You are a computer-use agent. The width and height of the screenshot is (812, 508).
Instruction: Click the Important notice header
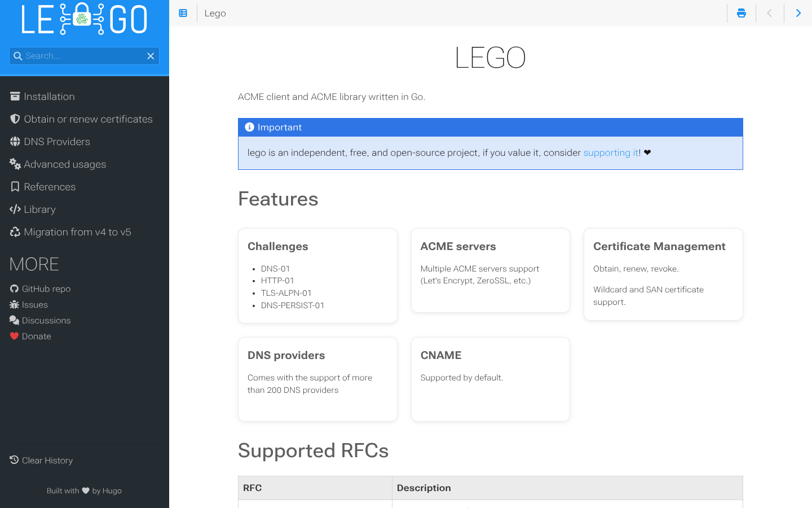pos(491,128)
